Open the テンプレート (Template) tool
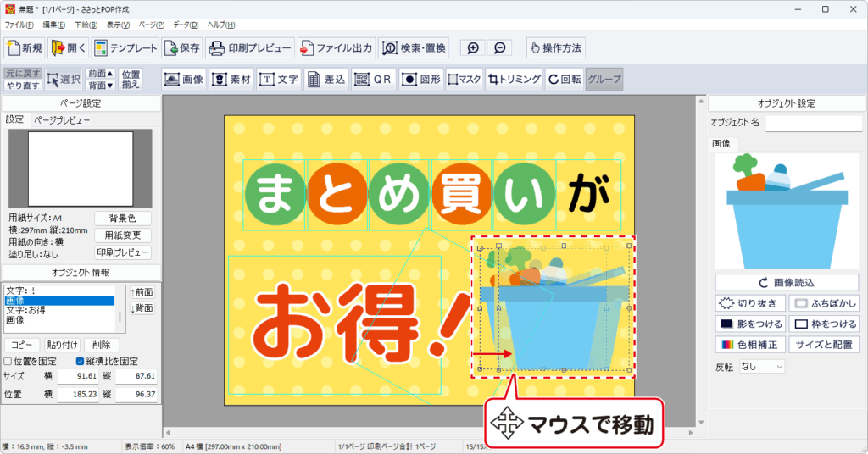Viewport: 868px width, 454px height. coord(125,47)
